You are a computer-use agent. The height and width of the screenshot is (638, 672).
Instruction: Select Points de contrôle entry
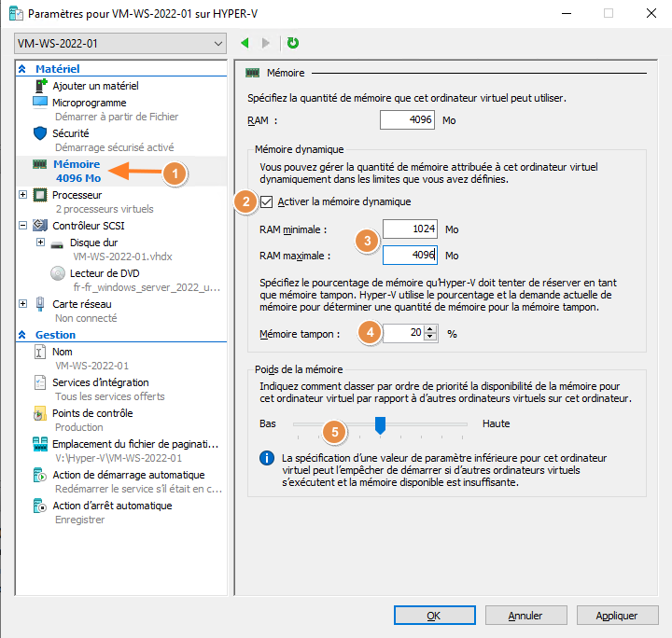click(x=92, y=413)
